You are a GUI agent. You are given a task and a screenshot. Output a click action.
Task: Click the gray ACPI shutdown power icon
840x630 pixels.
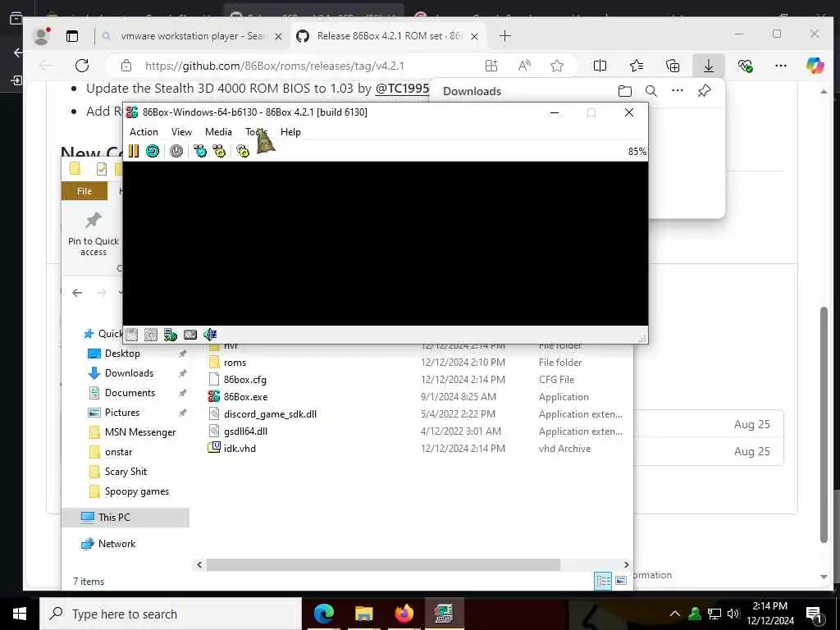tap(176, 151)
